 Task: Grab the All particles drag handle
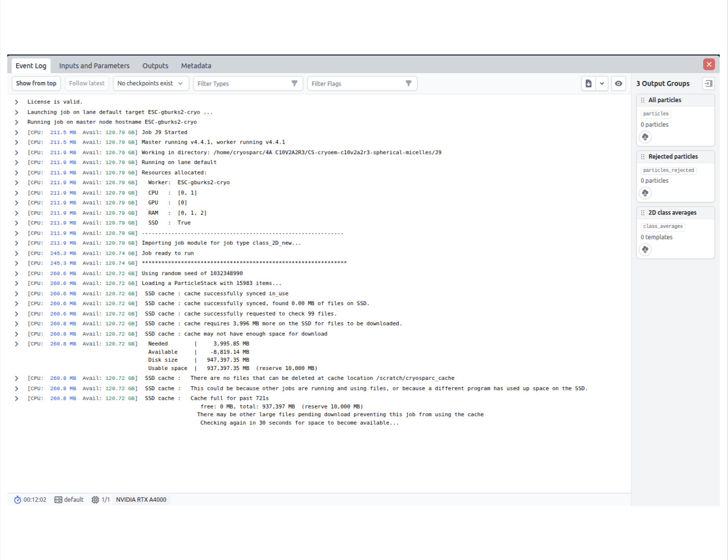[x=643, y=100]
